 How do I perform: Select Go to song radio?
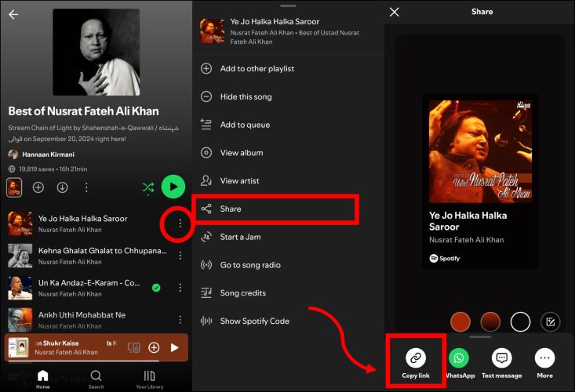click(x=287, y=265)
